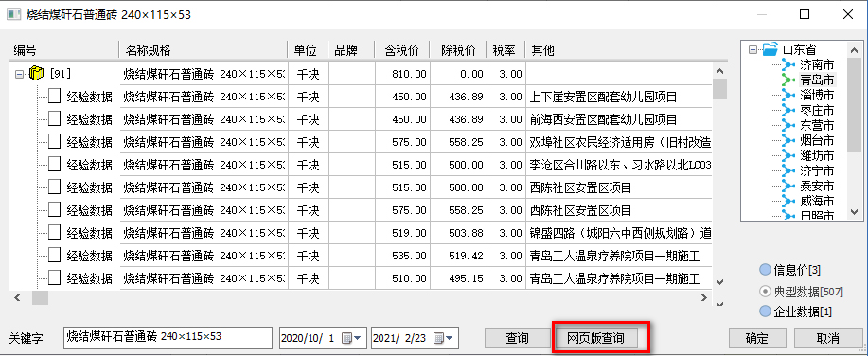Select 青岛市 in the city tree

pyautogui.click(x=817, y=80)
